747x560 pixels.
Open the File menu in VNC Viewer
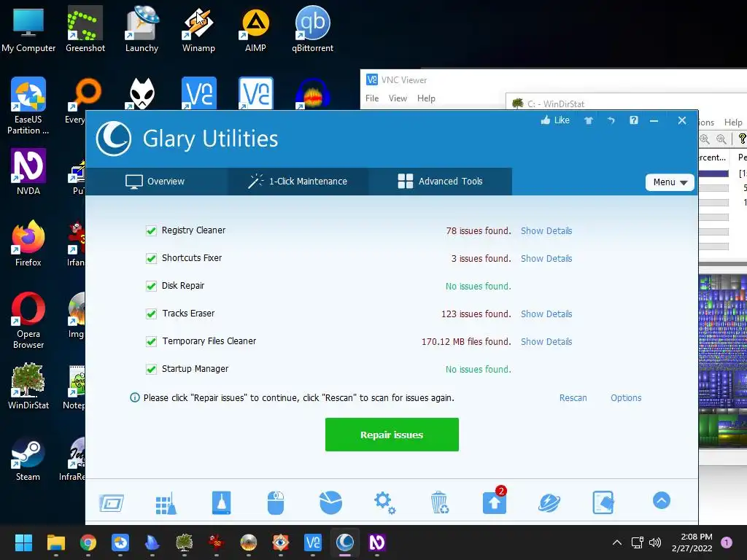pyautogui.click(x=372, y=98)
